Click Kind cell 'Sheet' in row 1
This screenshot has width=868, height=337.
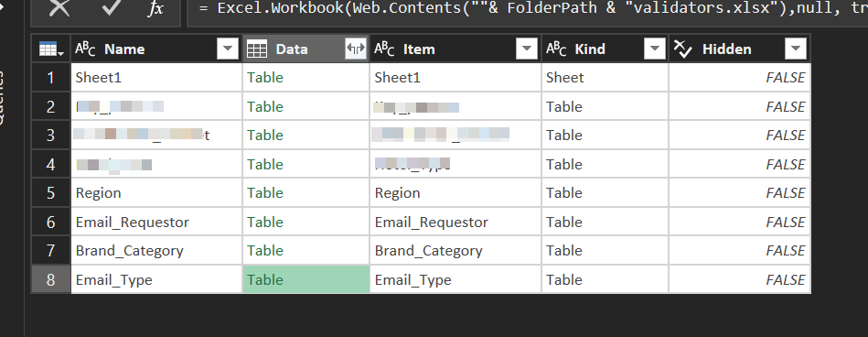[x=605, y=78]
